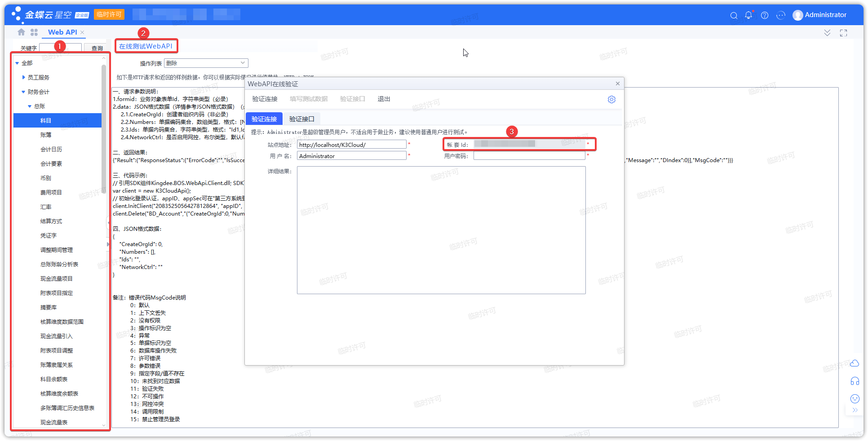Open the help question mark icon
Image resolution: width=868 pixels, height=441 pixels.
[765, 15]
